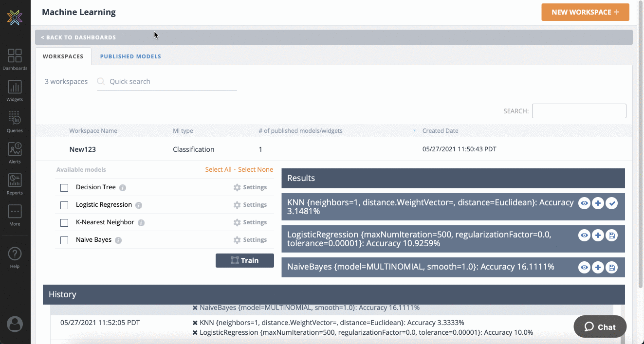Click the Help question mark icon
Viewport: 644px width, 344px height.
[x=15, y=256]
